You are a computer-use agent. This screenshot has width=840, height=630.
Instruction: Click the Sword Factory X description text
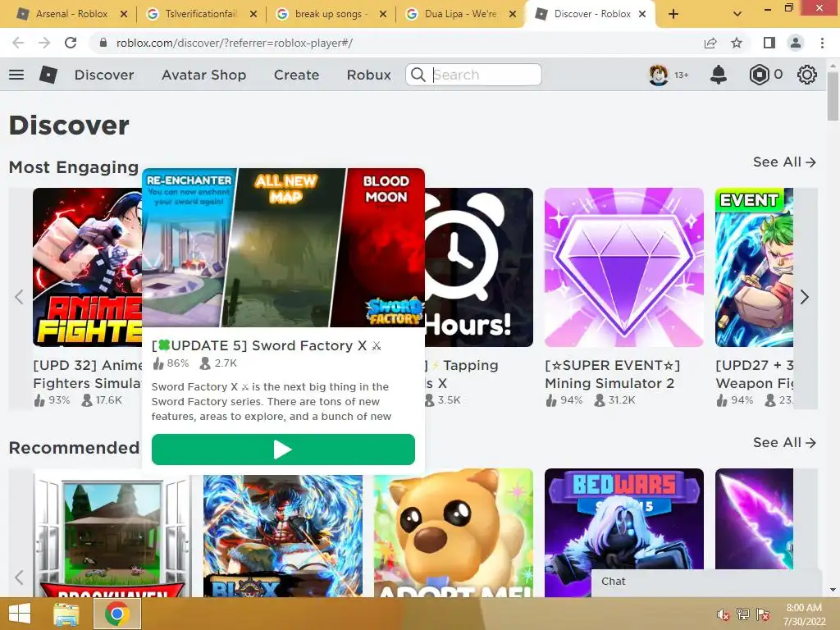[x=272, y=401]
